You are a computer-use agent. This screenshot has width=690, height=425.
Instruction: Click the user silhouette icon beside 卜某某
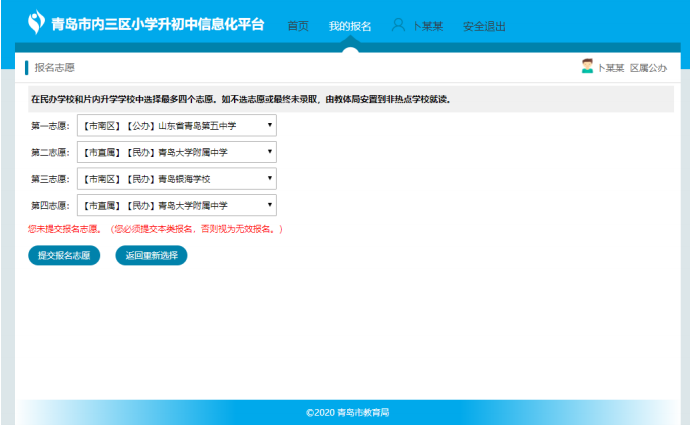pyautogui.click(x=398, y=25)
